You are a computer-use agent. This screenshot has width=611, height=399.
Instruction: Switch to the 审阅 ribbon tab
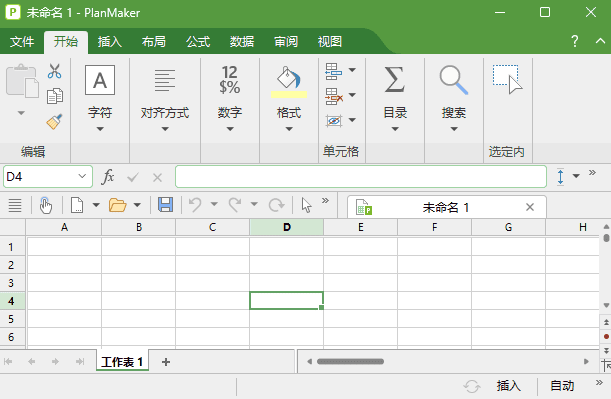coord(286,41)
